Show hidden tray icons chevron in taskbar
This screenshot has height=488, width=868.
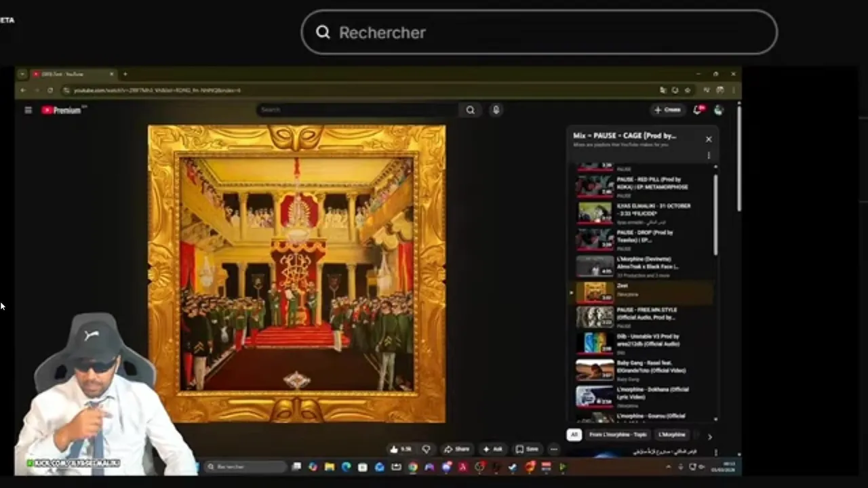tap(668, 466)
